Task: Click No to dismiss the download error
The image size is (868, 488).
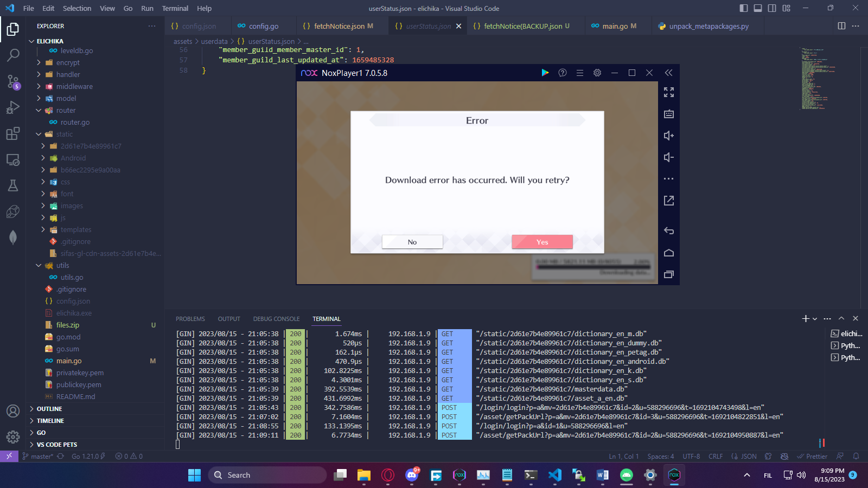Action: click(x=412, y=242)
